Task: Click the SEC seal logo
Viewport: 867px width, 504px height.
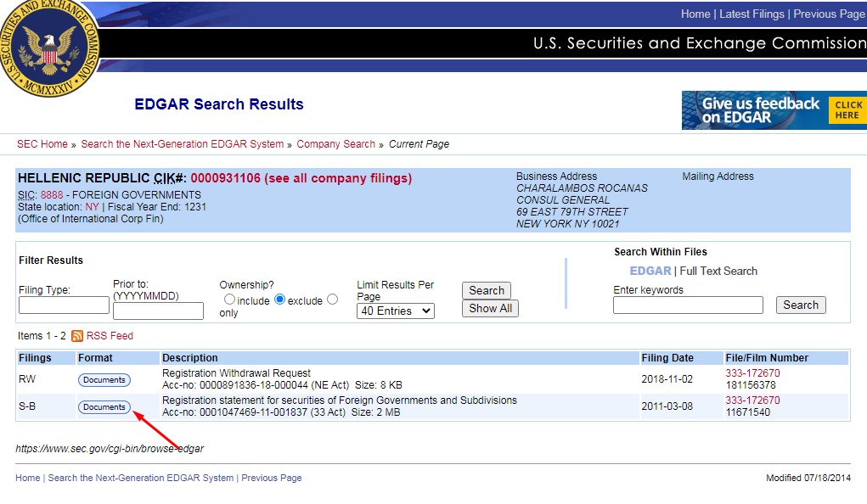Action: 49,48
